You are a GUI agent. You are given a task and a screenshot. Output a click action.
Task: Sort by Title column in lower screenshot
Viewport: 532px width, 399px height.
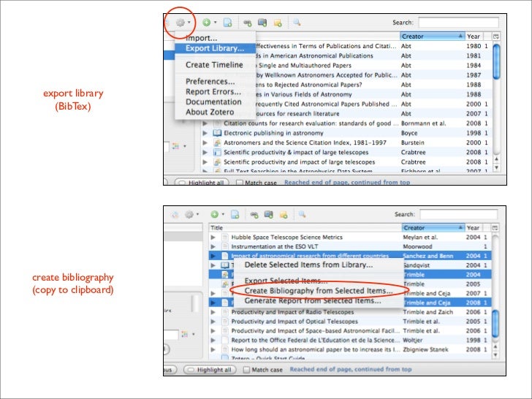pos(305,228)
